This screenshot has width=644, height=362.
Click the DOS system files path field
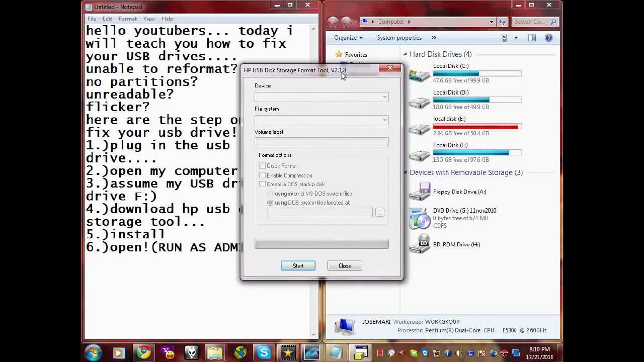tap(320, 213)
